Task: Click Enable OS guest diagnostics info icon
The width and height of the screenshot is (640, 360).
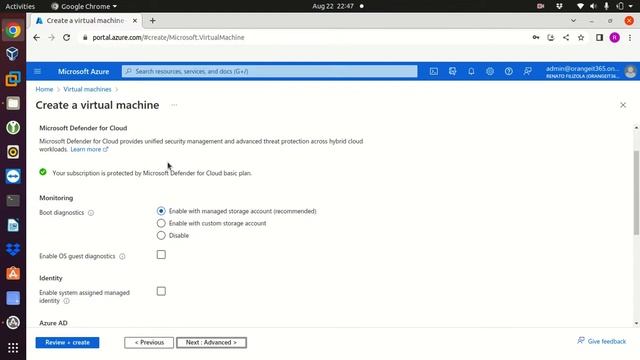Action: pos(122,256)
